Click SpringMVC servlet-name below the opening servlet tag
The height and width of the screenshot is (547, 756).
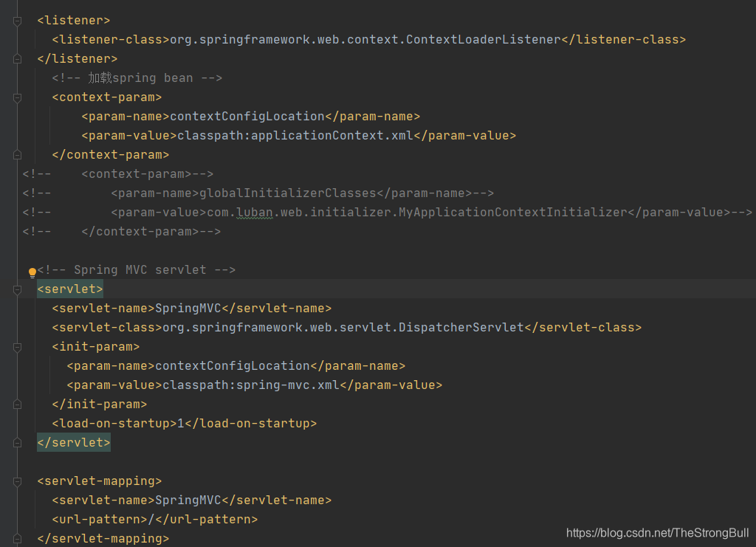[x=191, y=309]
